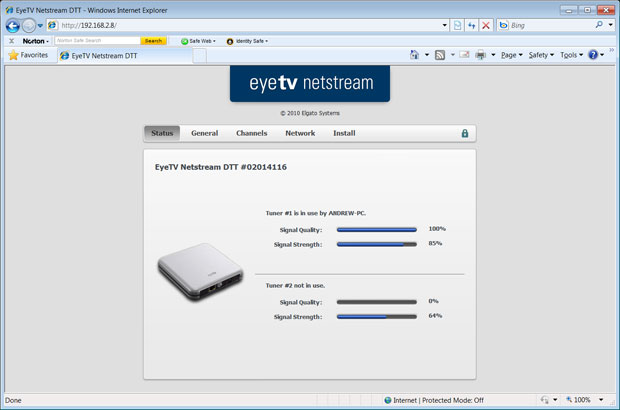Click the red Stop loading icon
This screenshot has height=410, width=620.
[x=486, y=25]
